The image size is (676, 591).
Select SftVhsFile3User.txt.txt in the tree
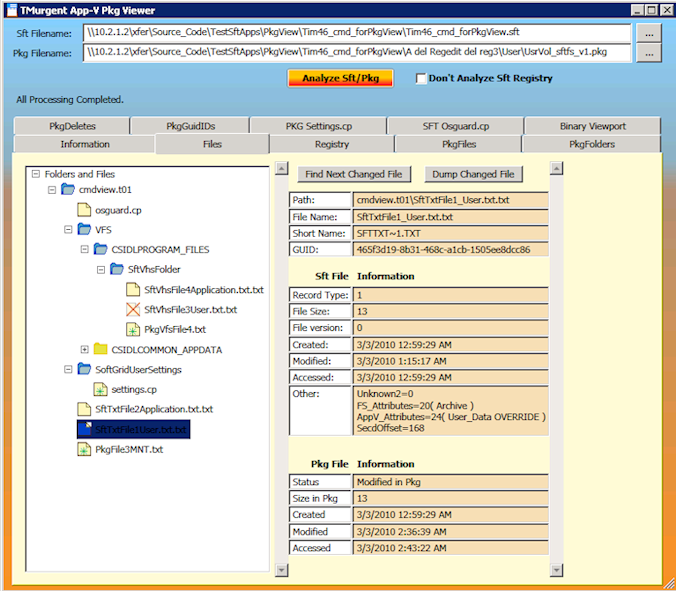[x=191, y=310]
